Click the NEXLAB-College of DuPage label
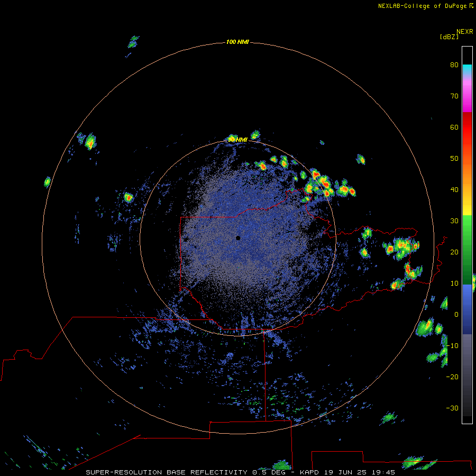Viewport: 476px width, 476px height. point(422,6)
